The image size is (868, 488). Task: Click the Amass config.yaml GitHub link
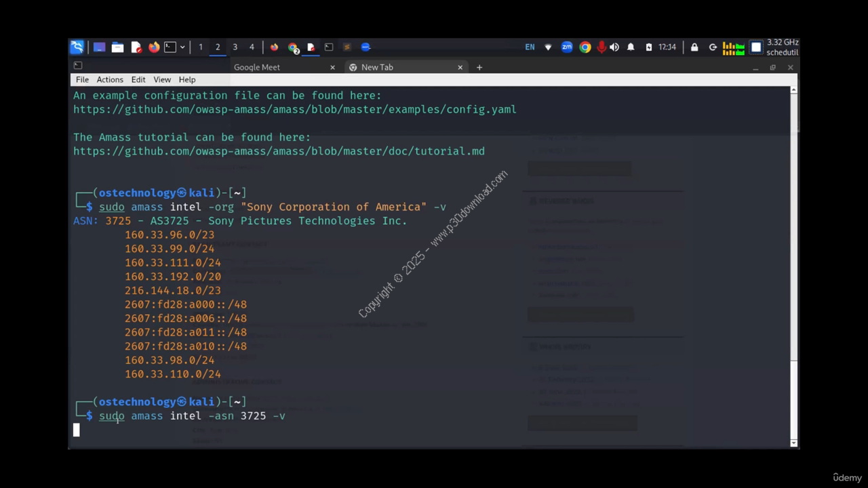click(x=294, y=109)
